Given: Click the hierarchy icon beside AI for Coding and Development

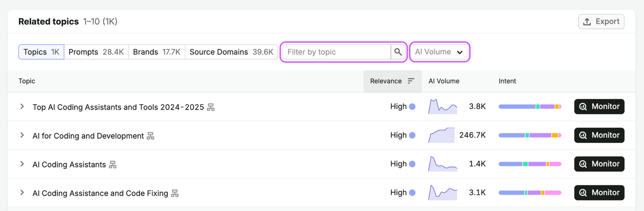Looking at the screenshot, I should point(151,136).
